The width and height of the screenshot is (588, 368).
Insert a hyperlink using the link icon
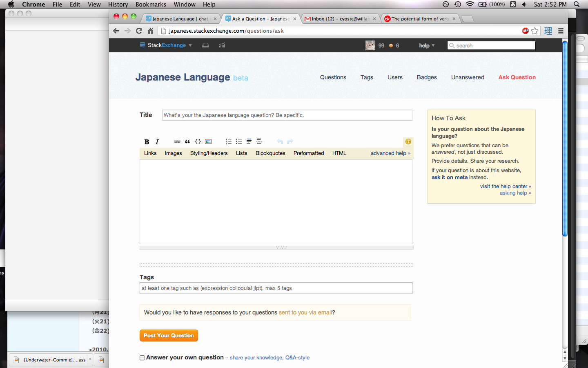coord(177,141)
